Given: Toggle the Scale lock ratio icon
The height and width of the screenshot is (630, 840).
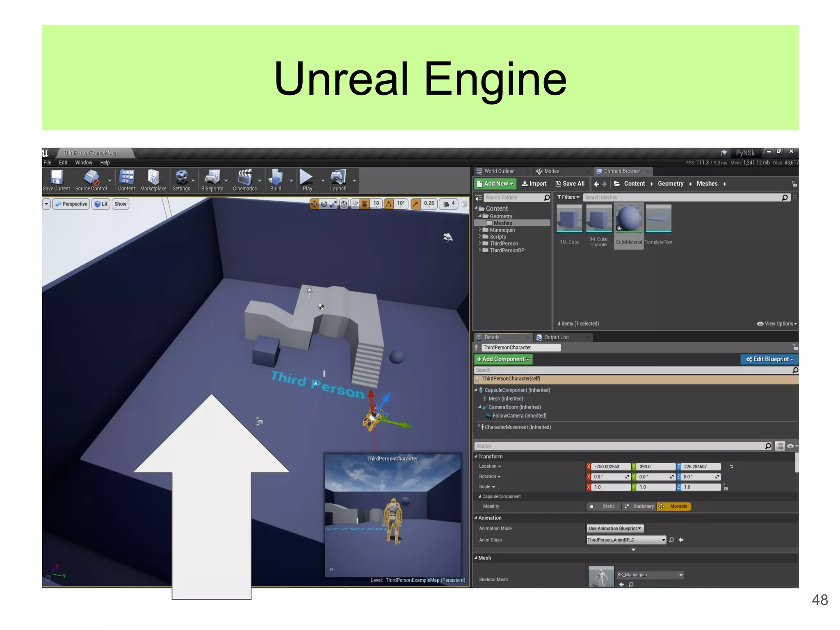Looking at the screenshot, I should 726,487.
